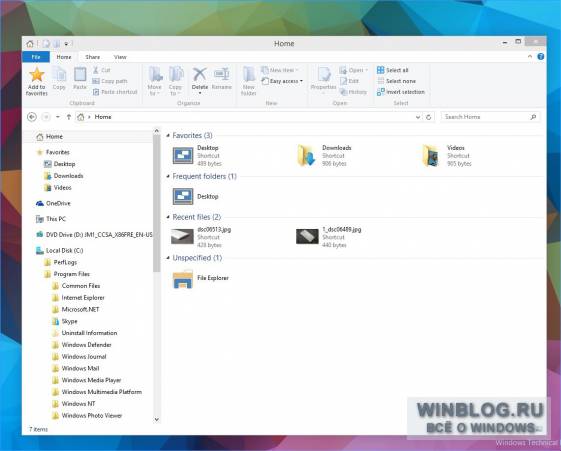Open the Easy access dropdown
This screenshot has height=451, width=561.
pos(282,81)
